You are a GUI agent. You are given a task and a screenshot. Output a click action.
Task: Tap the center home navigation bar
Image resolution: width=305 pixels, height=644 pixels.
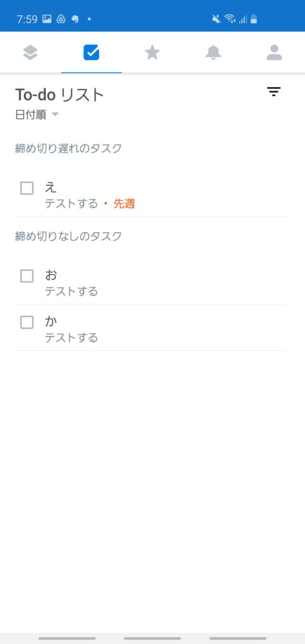click(x=152, y=638)
